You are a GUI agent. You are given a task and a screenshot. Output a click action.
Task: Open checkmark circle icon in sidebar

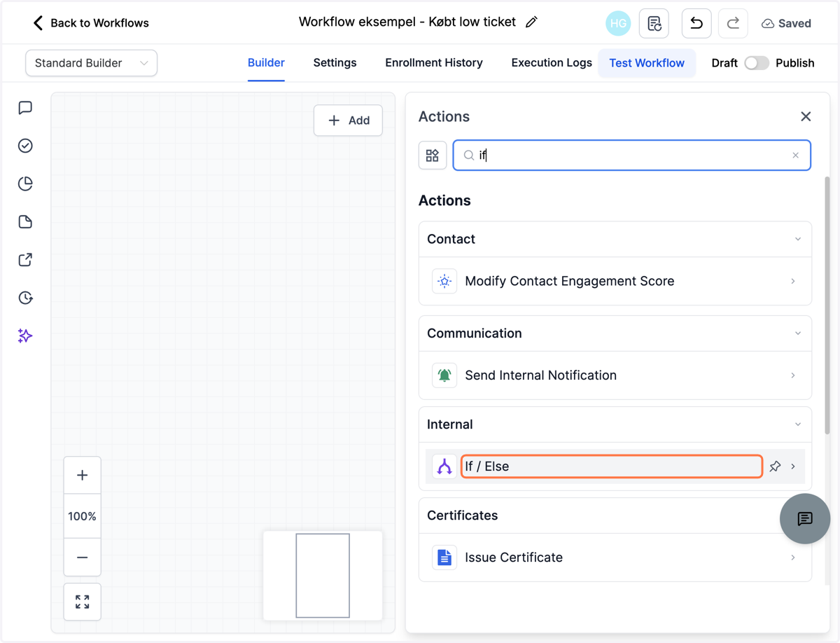click(25, 146)
